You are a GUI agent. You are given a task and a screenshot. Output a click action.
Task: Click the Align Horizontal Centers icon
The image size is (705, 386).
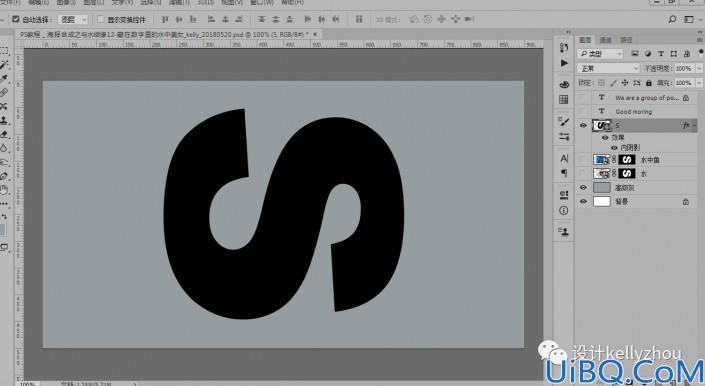click(x=225, y=19)
